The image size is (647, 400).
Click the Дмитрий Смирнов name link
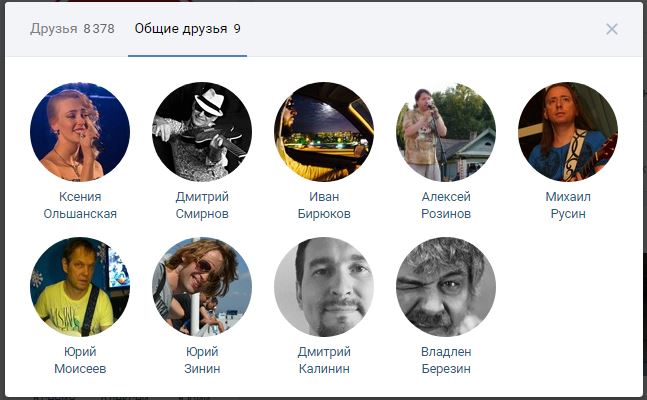(x=202, y=205)
